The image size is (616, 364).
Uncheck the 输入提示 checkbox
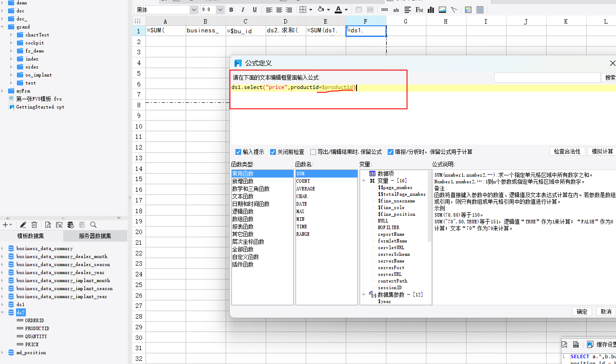tap(238, 152)
